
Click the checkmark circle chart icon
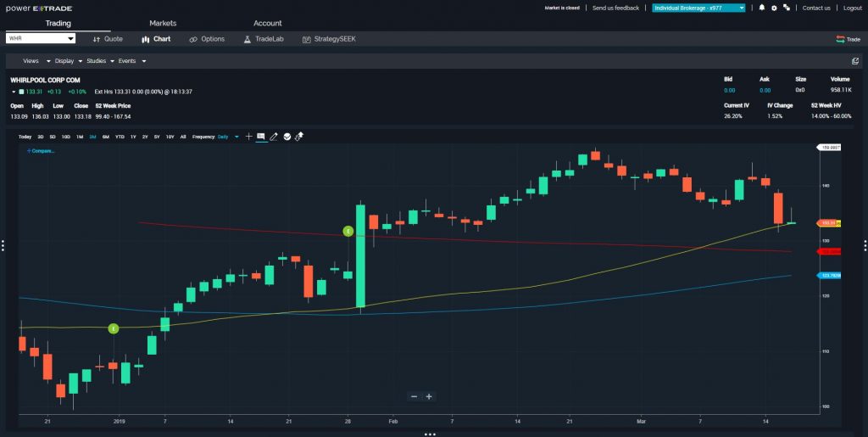[x=287, y=137]
